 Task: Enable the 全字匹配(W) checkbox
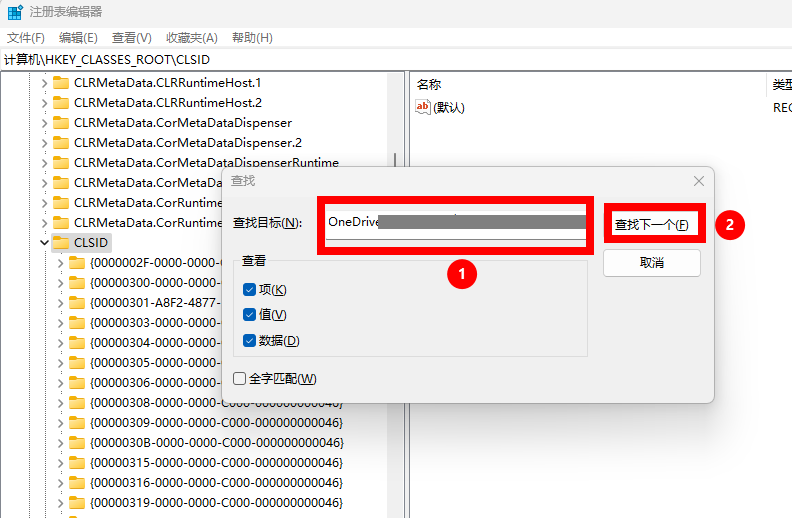(x=239, y=379)
